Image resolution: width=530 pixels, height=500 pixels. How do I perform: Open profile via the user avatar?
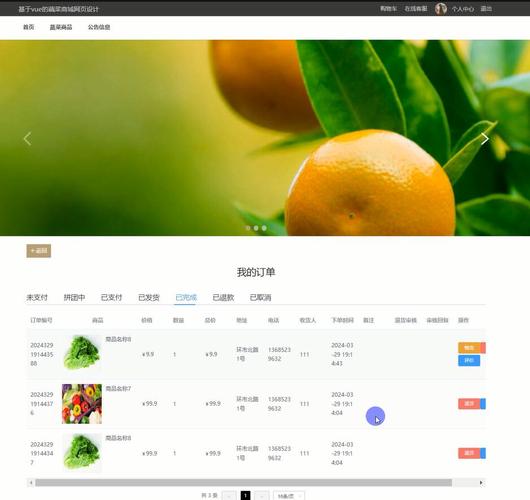point(441,8)
